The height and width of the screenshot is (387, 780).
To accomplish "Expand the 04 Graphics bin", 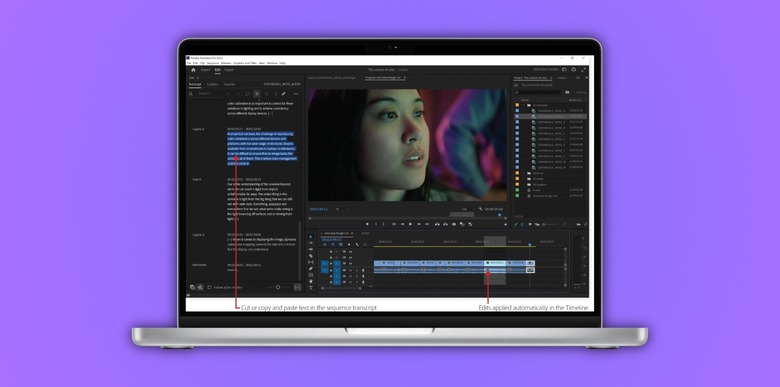I will [523, 185].
